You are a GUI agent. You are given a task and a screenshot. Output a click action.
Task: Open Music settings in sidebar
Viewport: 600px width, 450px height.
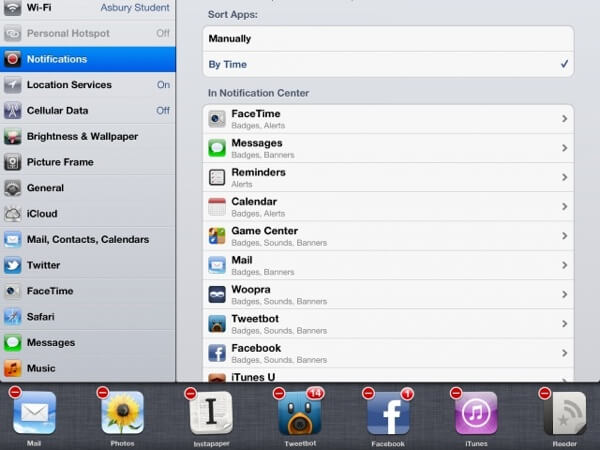pyautogui.click(x=88, y=368)
